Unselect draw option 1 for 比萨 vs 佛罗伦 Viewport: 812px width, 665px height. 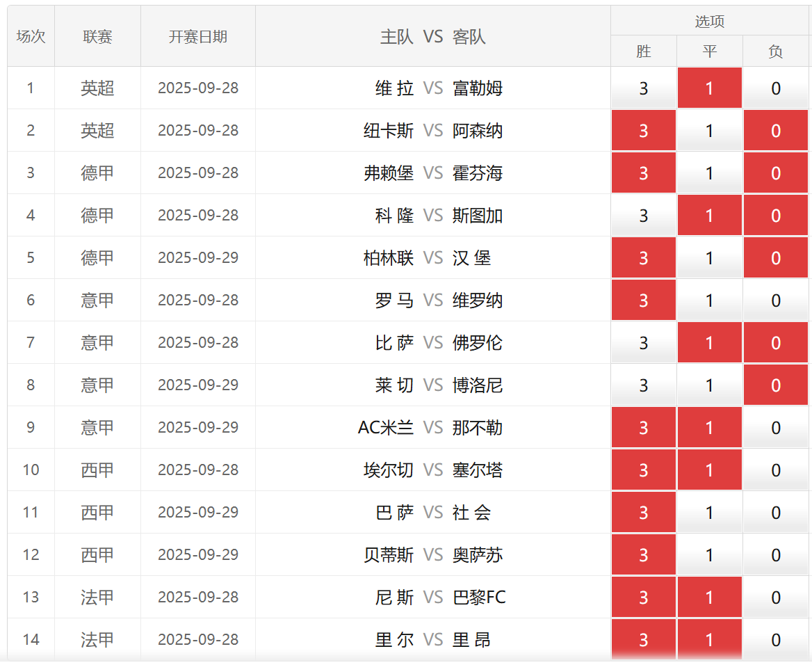pyautogui.click(x=709, y=343)
